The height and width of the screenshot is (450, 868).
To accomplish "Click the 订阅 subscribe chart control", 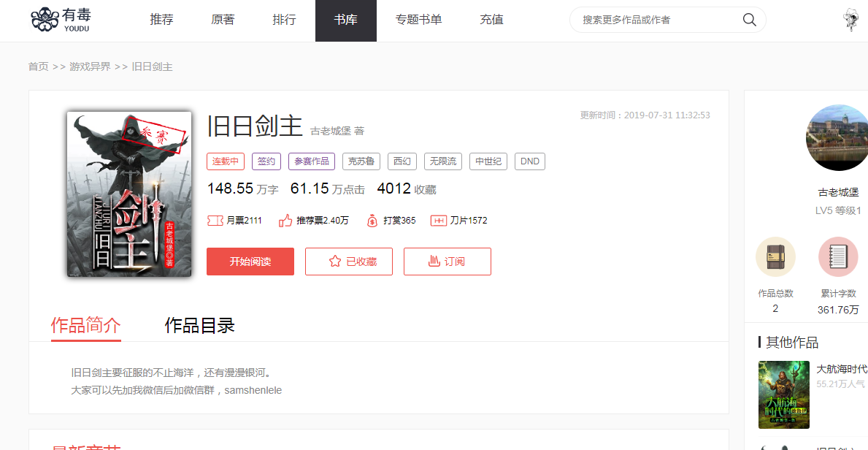I will pos(447,262).
